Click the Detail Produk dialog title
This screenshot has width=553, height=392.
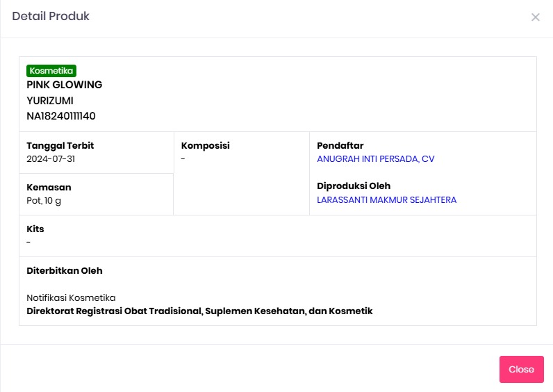coord(51,16)
